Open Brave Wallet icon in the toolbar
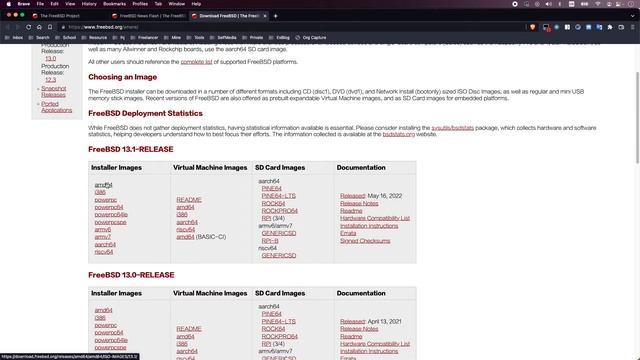 621,27
